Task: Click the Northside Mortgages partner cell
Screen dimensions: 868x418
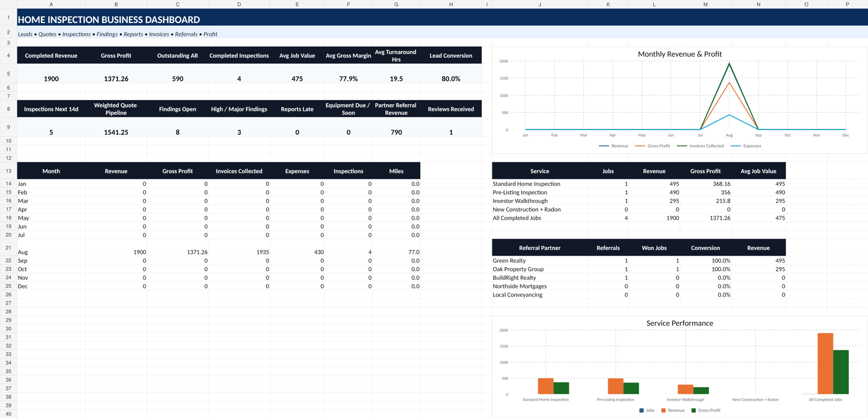Action: (540, 286)
